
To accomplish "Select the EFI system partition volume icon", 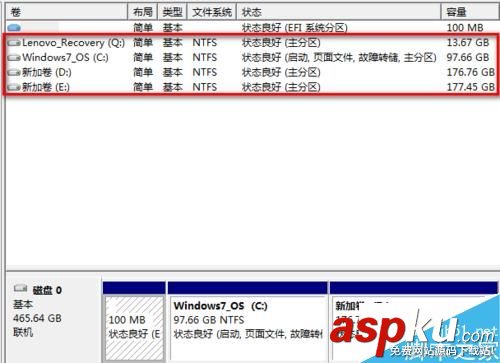I will click(x=14, y=28).
